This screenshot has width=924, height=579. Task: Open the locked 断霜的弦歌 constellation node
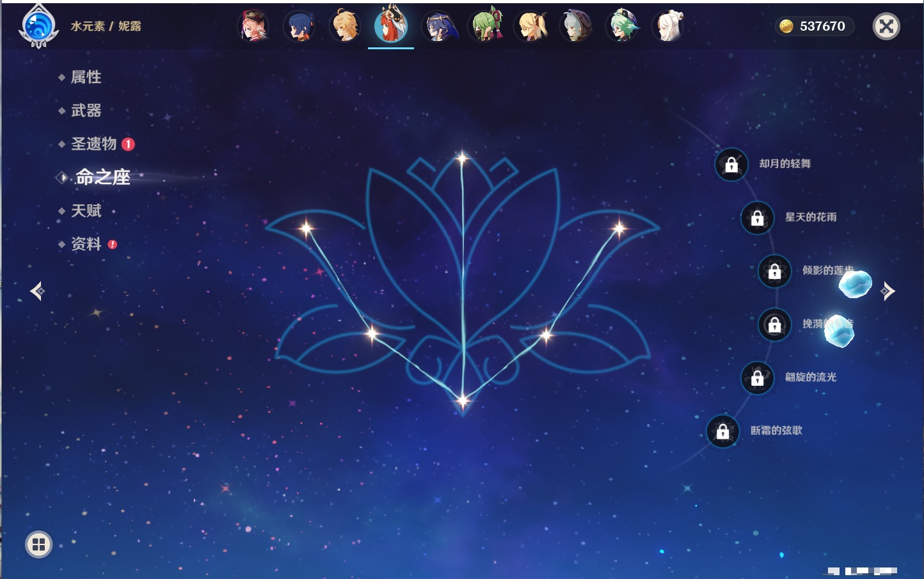click(x=723, y=431)
